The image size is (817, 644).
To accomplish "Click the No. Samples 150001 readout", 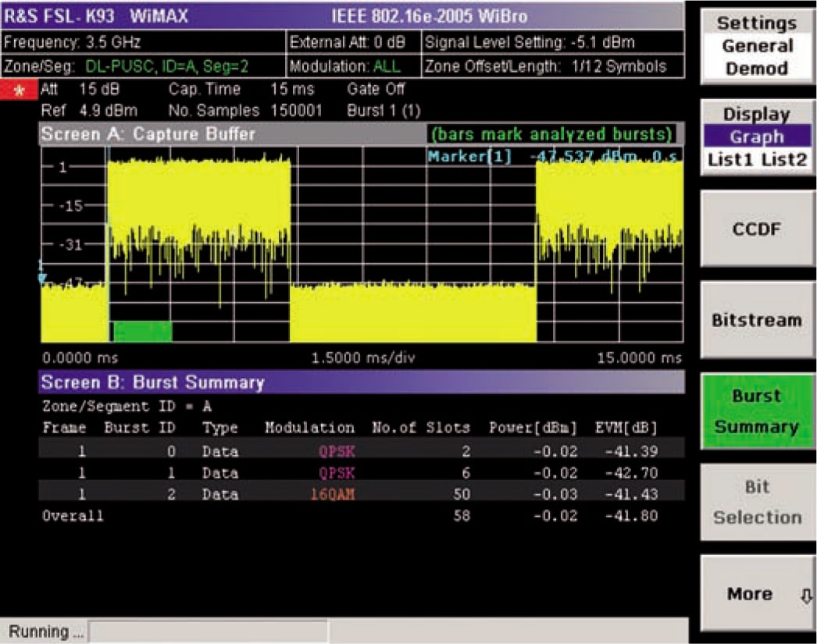I will pos(245,111).
